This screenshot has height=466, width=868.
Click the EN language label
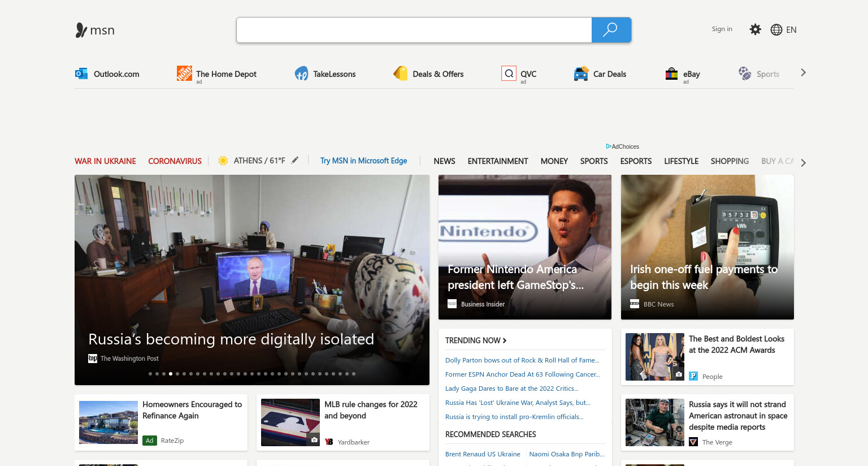click(791, 30)
